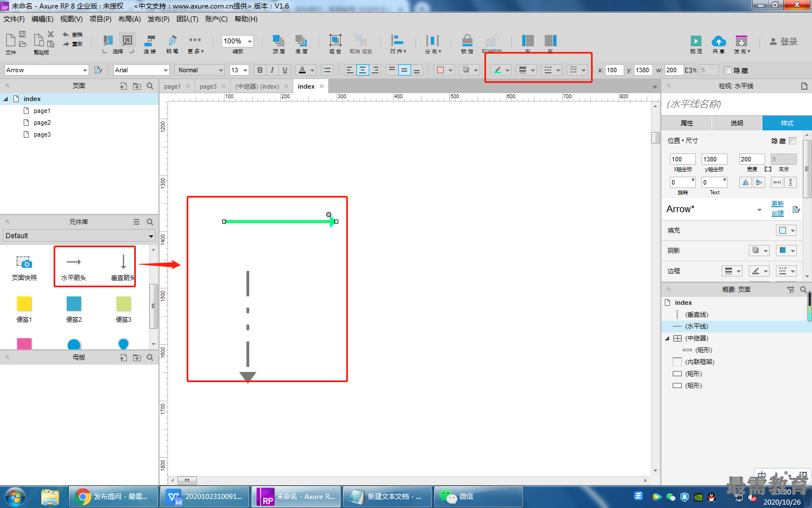Toggle the 隐藏 checkbox in toolbar
The image size is (812, 508).
click(727, 71)
